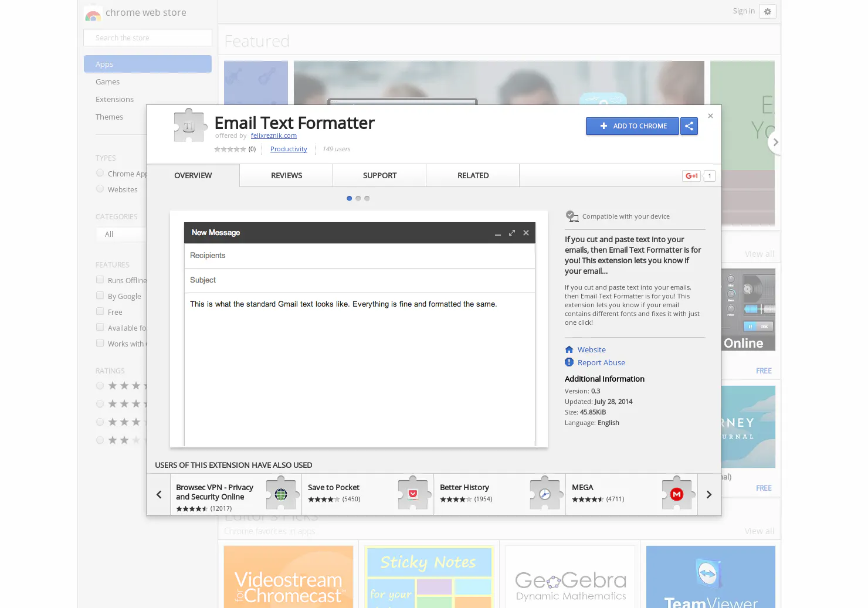Open the Better History extension card

pos(500,495)
